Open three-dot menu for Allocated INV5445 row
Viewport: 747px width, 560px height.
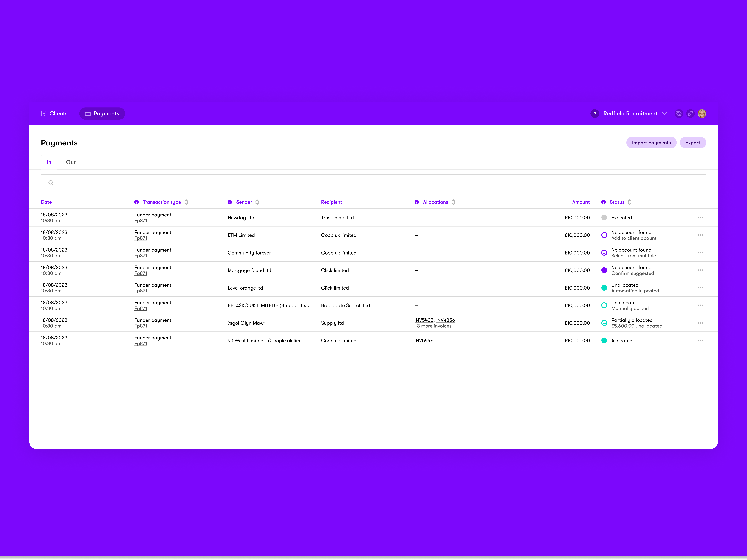(x=700, y=340)
